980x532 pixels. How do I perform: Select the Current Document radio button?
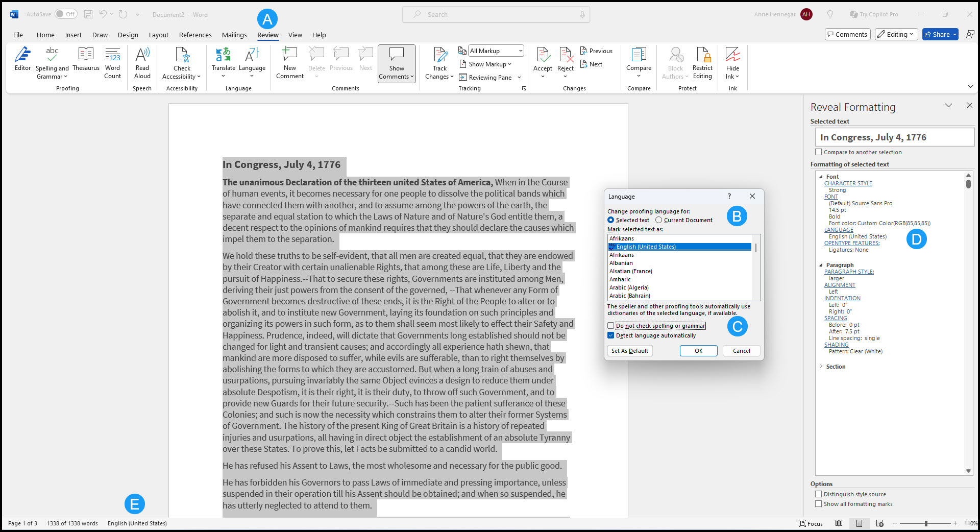click(658, 220)
